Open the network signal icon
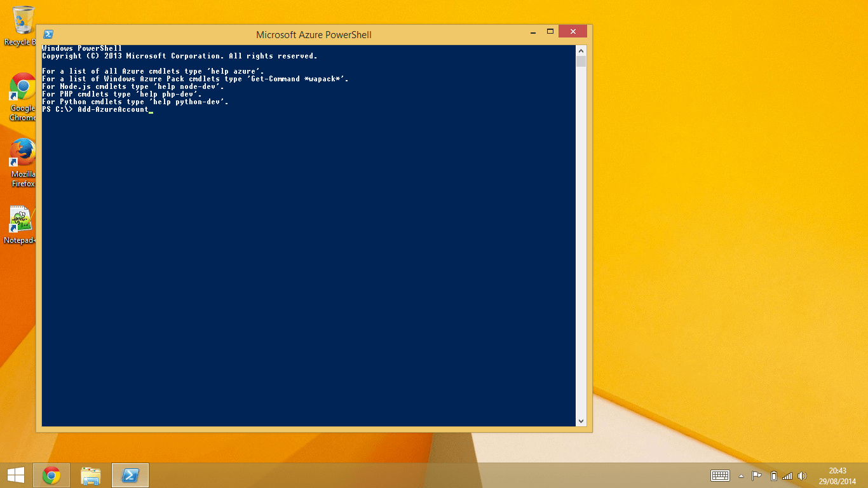The height and width of the screenshot is (488, 868). coord(787,476)
